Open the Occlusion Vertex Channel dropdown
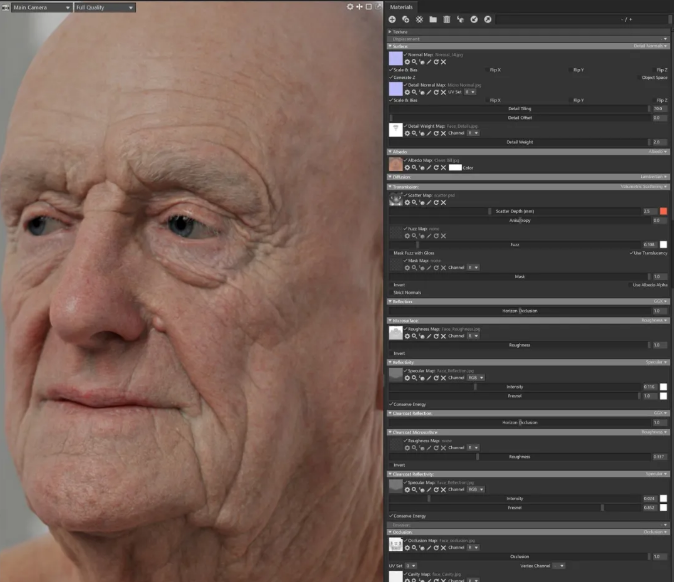 coord(558,566)
